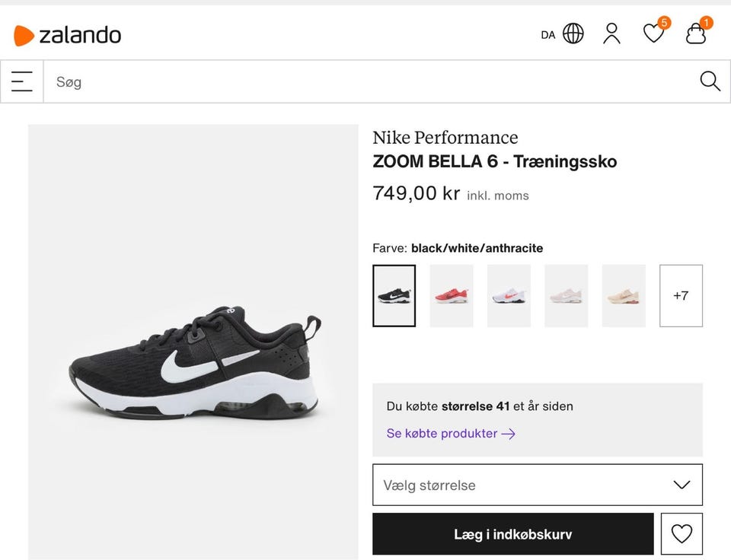This screenshot has height=560, width=731.
Task: Click the size dropdown chevron arrow
Action: tap(682, 485)
